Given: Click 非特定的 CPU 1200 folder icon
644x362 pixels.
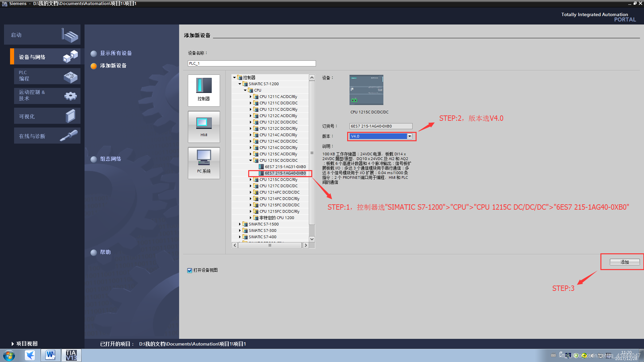Looking at the screenshot, I should (256, 218).
